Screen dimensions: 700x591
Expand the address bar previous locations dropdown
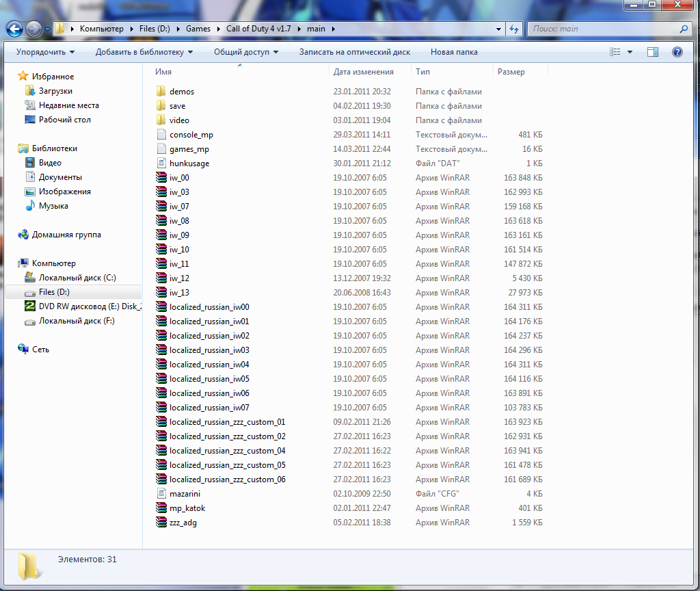(498, 29)
